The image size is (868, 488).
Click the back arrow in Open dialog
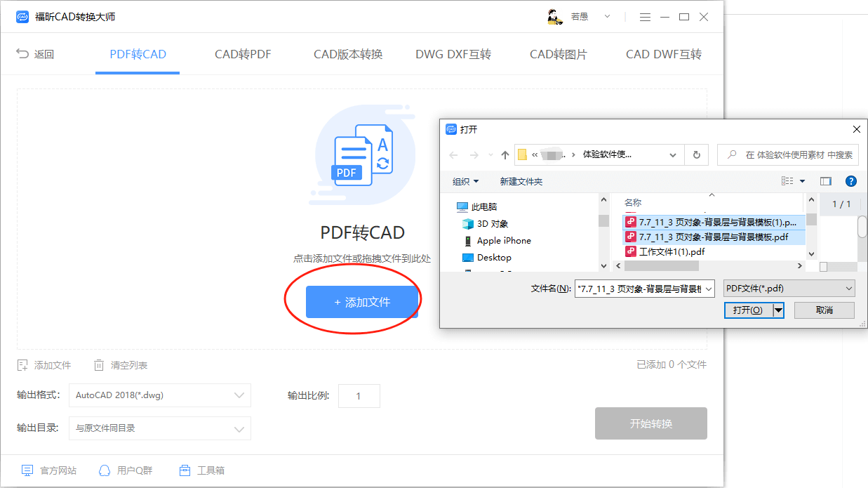click(453, 155)
